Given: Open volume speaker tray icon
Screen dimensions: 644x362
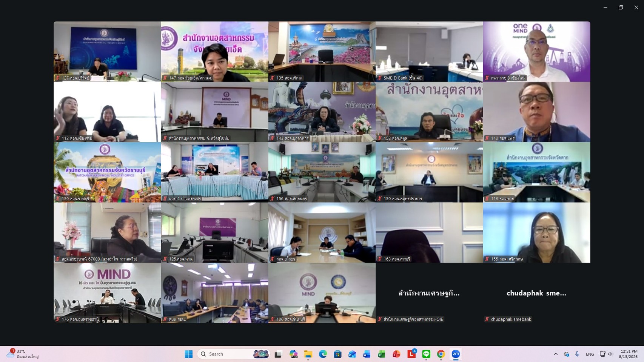Looking at the screenshot, I should pos(610,354).
